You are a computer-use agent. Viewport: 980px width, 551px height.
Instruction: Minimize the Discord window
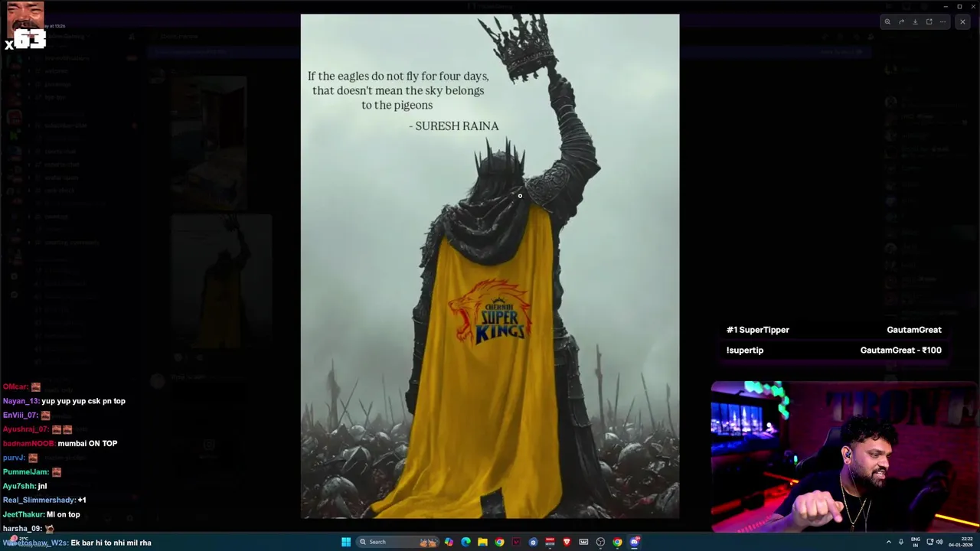pyautogui.click(x=946, y=7)
